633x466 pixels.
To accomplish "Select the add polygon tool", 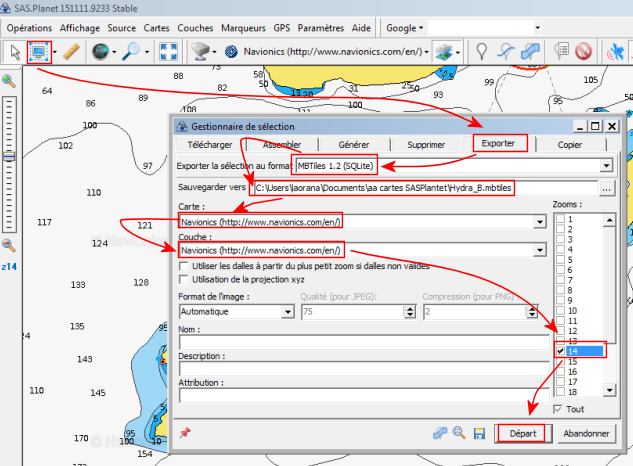I will 530,52.
